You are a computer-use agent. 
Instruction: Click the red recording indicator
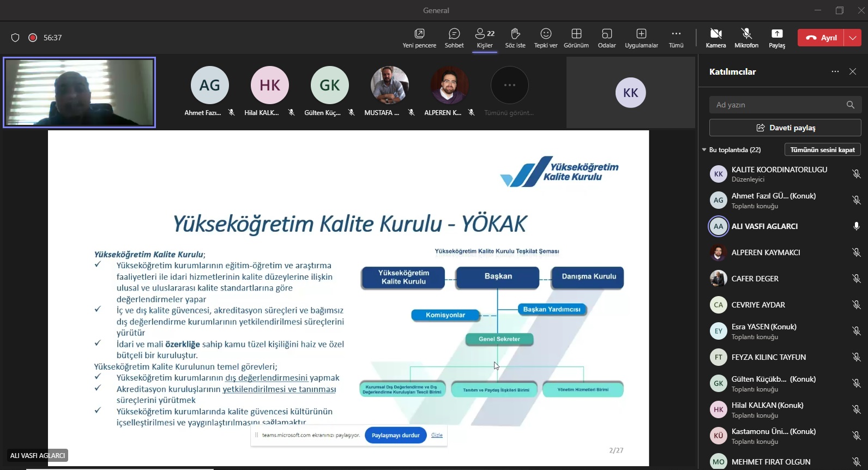[x=33, y=38]
